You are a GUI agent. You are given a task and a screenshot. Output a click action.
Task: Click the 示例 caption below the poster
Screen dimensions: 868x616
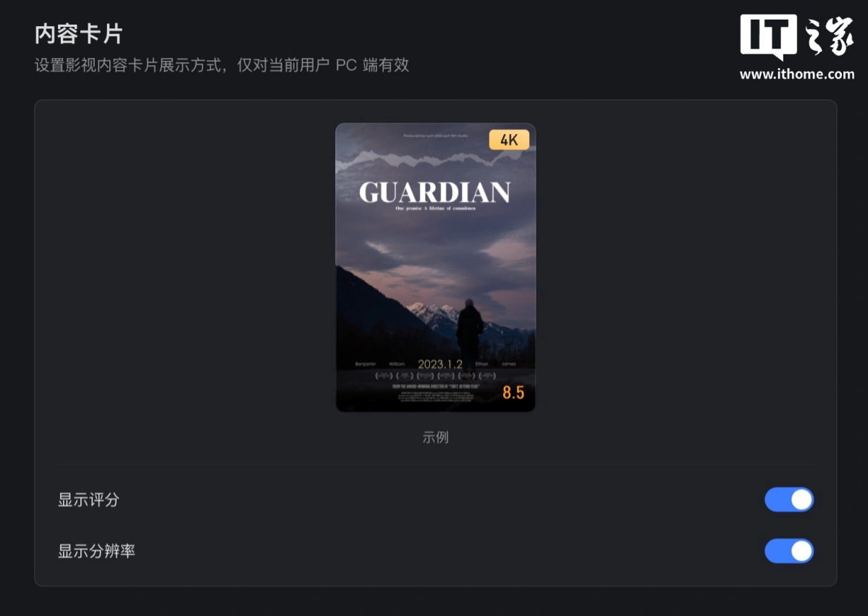tap(435, 437)
